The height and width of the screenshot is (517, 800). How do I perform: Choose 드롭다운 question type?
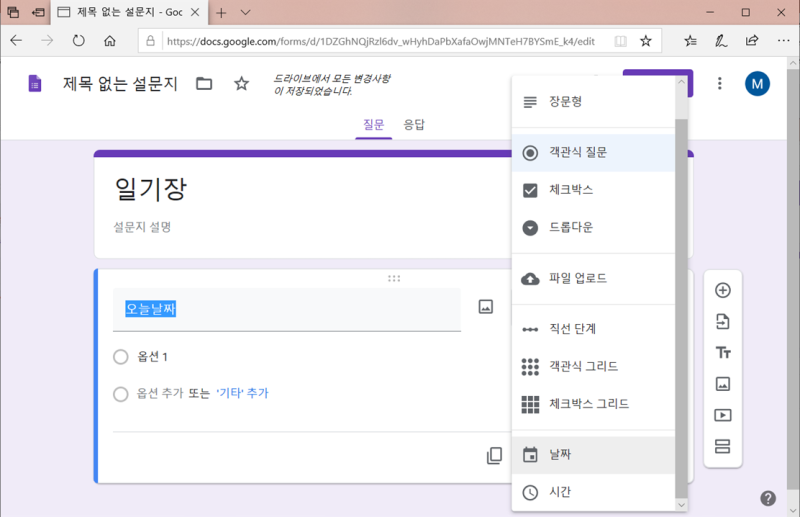(593, 228)
